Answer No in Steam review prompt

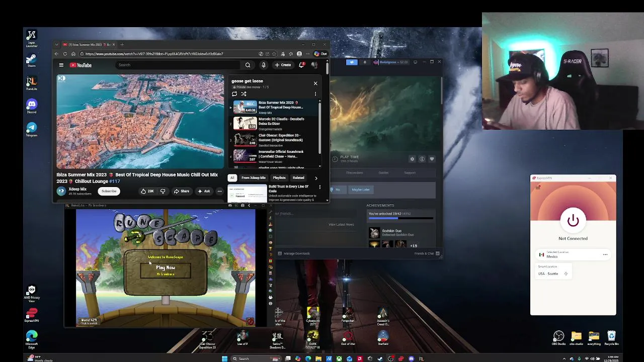(x=338, y=190)
